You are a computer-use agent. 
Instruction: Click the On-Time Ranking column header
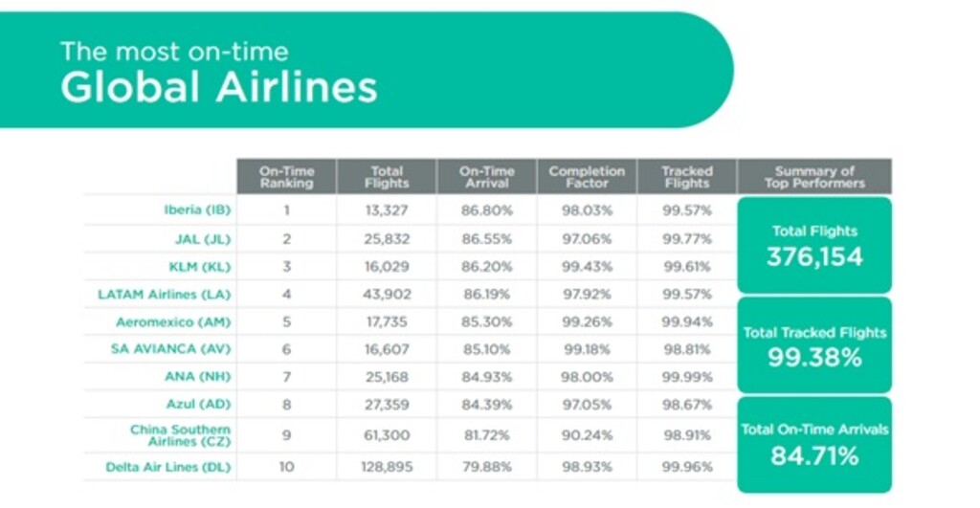click(286, 177)
